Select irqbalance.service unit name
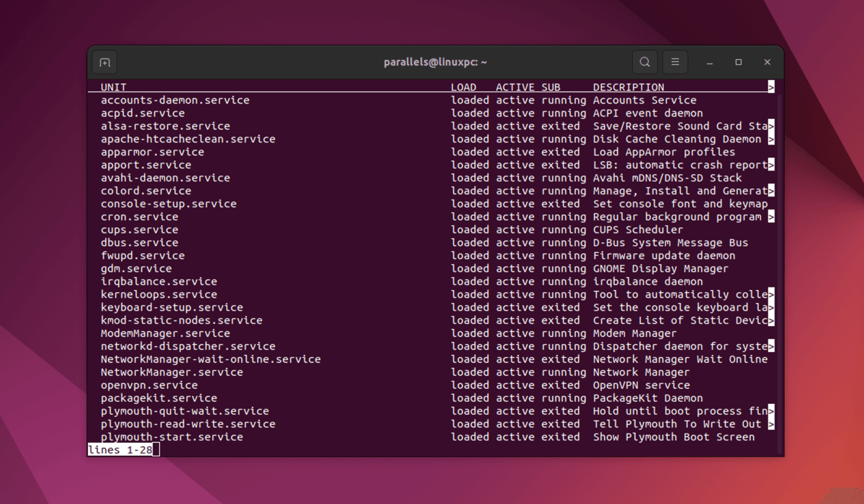This screenshot has width=864, height=504. (x=159, y=282)
